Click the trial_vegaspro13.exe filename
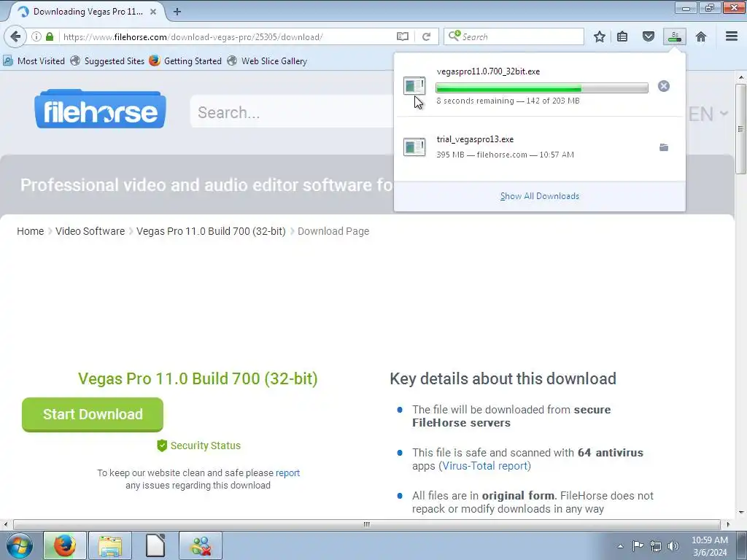 (475, 139)
